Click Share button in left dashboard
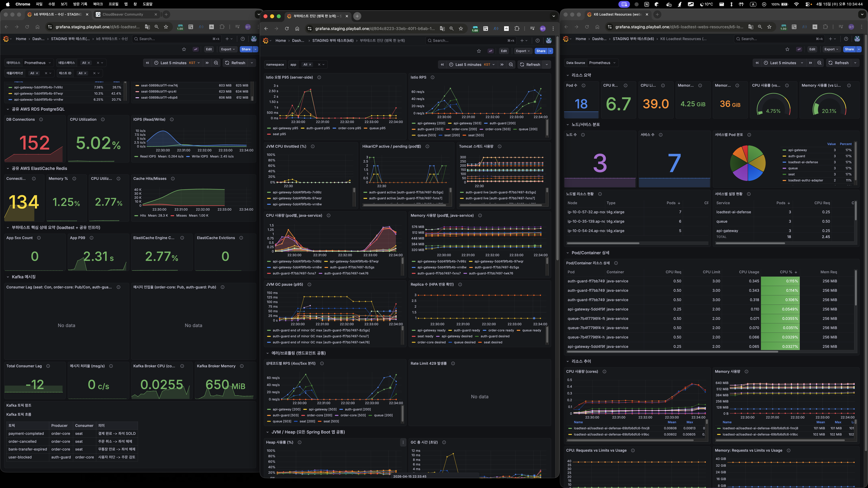 coord(246,49)
